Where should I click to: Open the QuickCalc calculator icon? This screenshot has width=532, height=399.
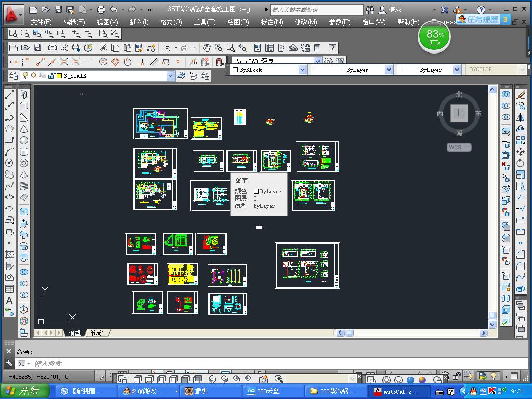tap(317, 47)
